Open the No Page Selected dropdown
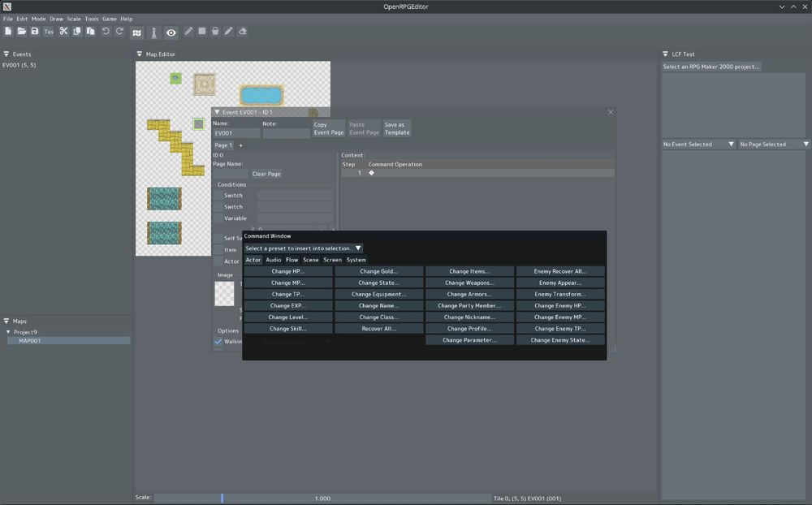Image resolution: width=812 pixels, height=505 pixels. coord(774,144)
